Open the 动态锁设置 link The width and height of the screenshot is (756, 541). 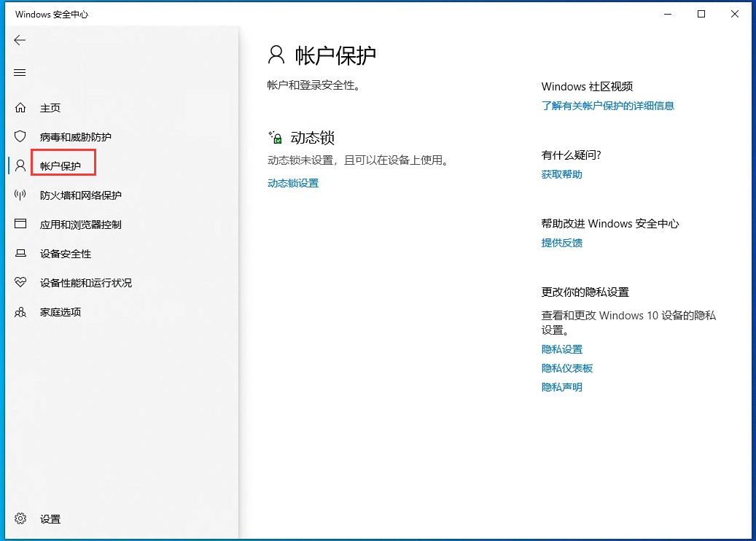tap(293, 183)
